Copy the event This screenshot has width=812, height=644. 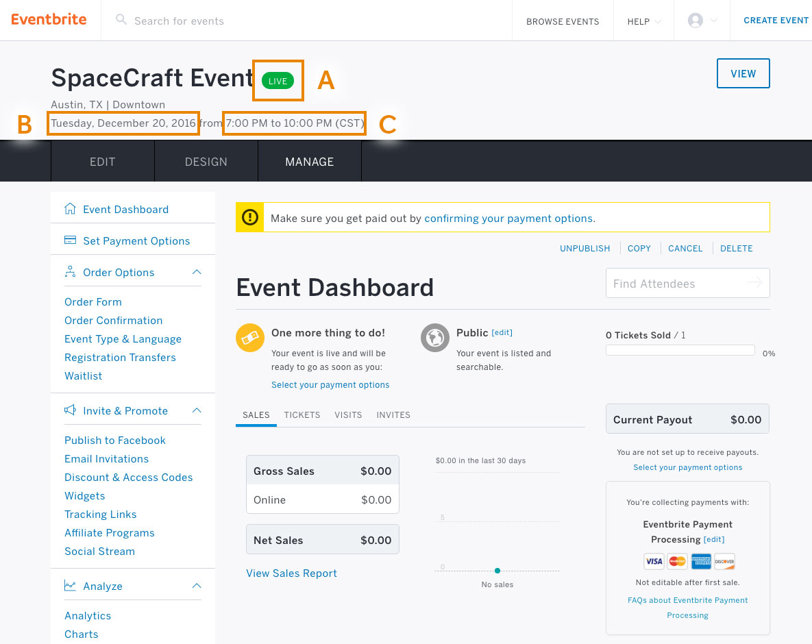(x=639, y=248)
